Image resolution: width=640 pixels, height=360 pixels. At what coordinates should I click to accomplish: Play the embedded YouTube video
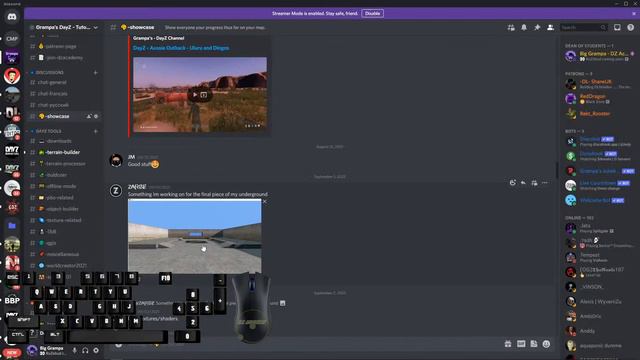click(195, 95)
